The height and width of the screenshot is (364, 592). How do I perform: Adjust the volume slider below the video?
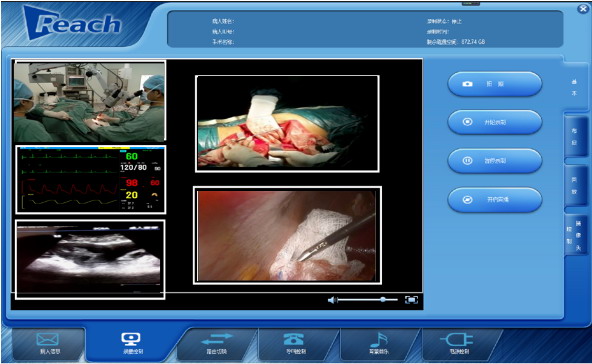coord(368,300)
